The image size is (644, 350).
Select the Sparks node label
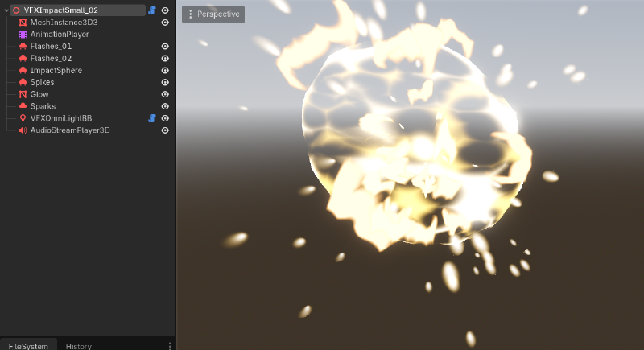pos(43,106)
